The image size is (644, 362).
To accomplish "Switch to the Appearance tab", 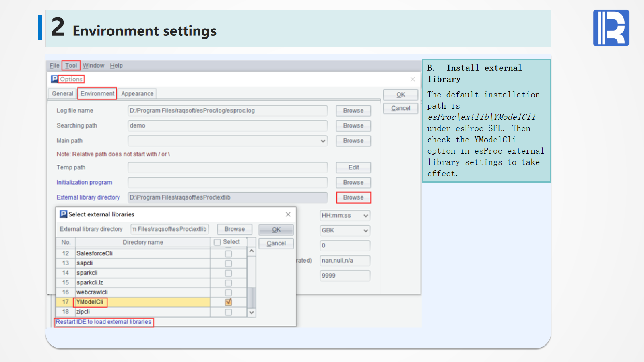I will (x=137, y=94).
